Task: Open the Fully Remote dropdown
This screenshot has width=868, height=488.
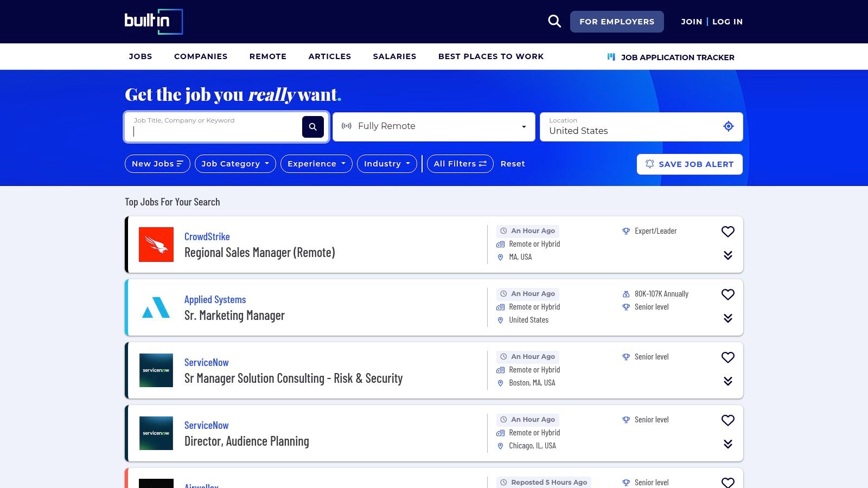Action: [x=433, y=126]
